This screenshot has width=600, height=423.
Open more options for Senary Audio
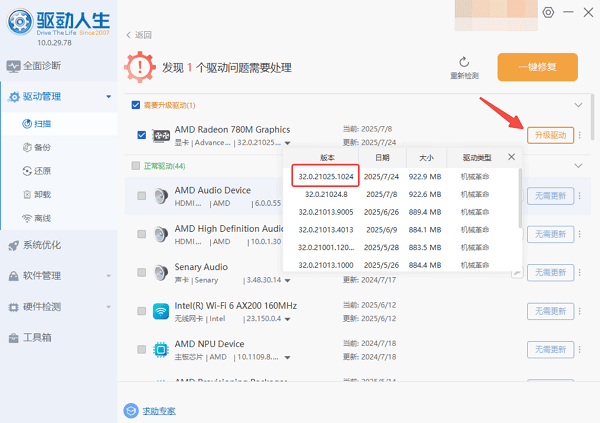[580, 273]
